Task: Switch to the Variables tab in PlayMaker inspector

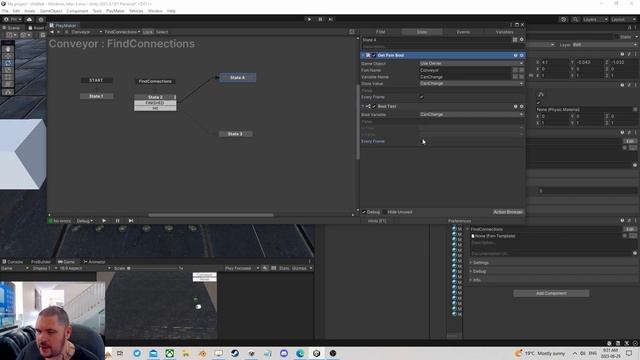Action: pos(504,32)
